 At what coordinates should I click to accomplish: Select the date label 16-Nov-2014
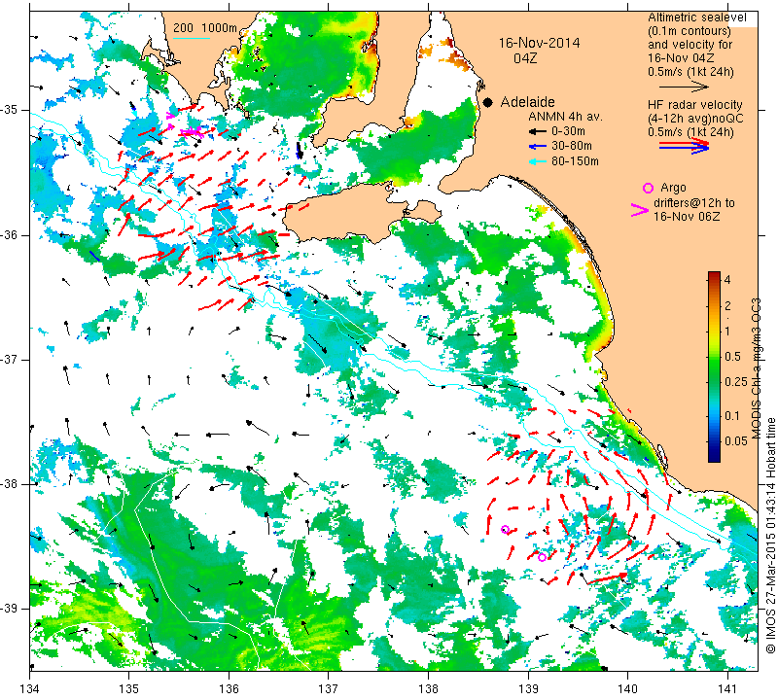(539, 43)
